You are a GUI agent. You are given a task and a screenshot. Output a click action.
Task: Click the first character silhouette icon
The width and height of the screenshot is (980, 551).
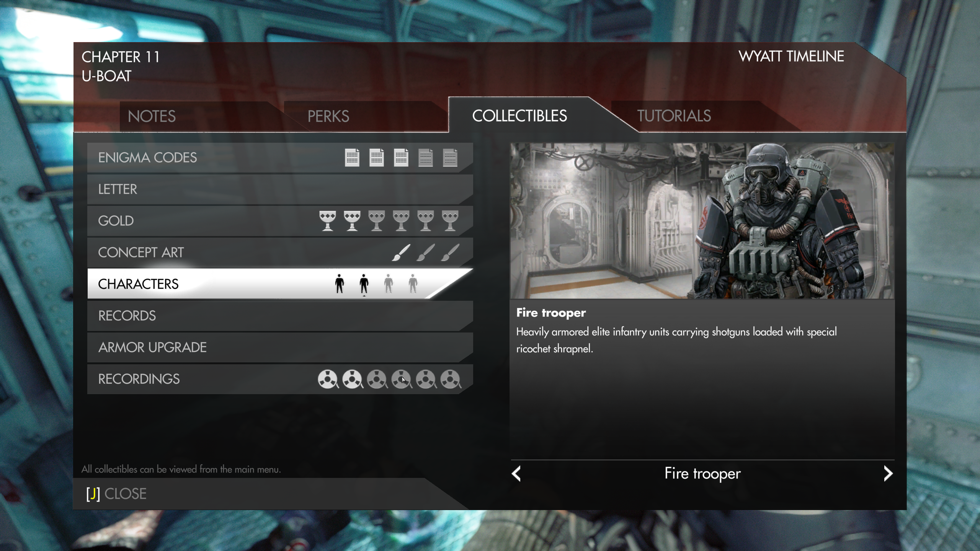pyautogui.click(x=339, y=283)
